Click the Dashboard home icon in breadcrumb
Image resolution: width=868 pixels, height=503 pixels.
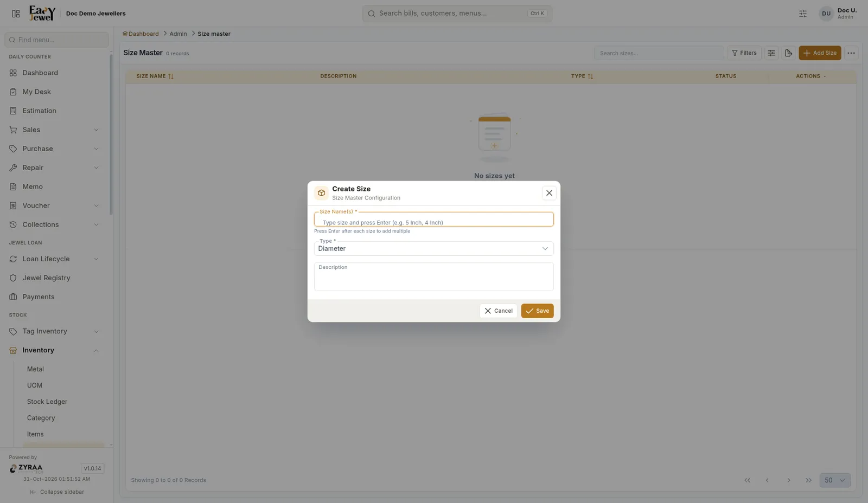125,34
